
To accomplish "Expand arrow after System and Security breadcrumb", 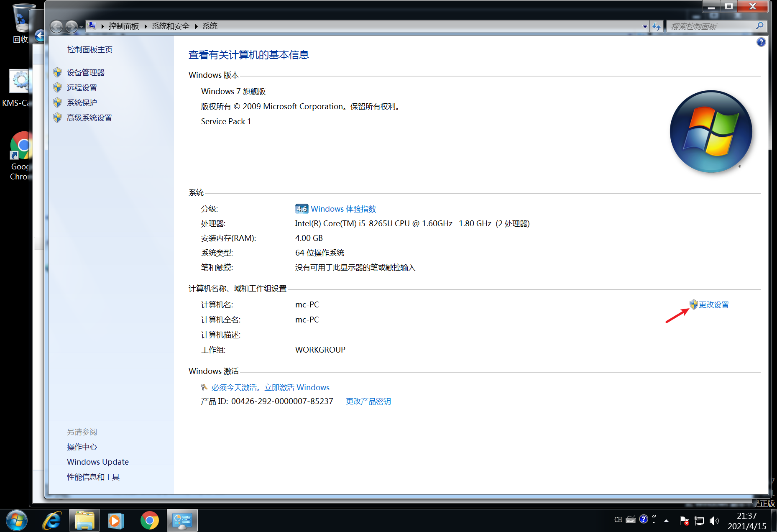I will [196, 26].
